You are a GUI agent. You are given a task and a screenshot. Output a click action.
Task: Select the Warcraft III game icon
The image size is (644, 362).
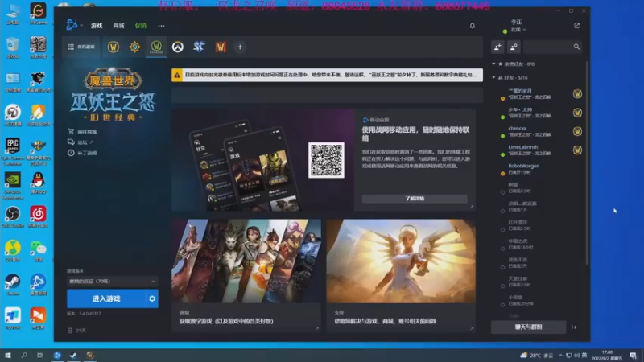click(221, 47)
